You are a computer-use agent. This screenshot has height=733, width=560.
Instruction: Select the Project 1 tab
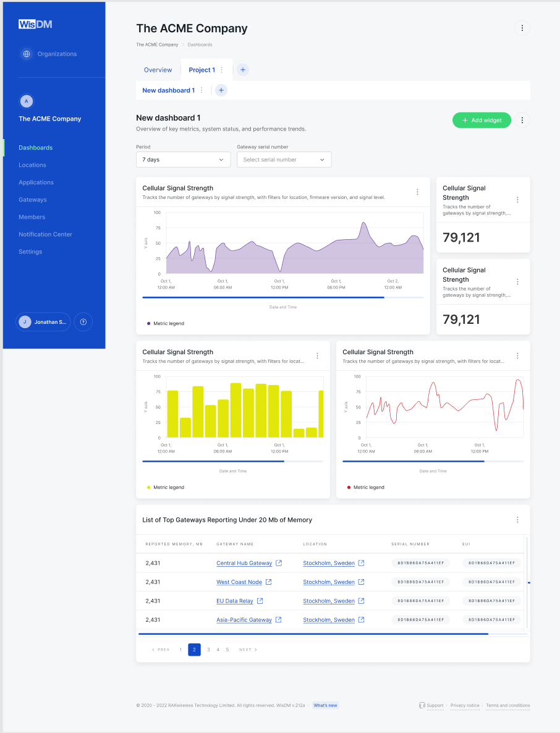[202, 70]
